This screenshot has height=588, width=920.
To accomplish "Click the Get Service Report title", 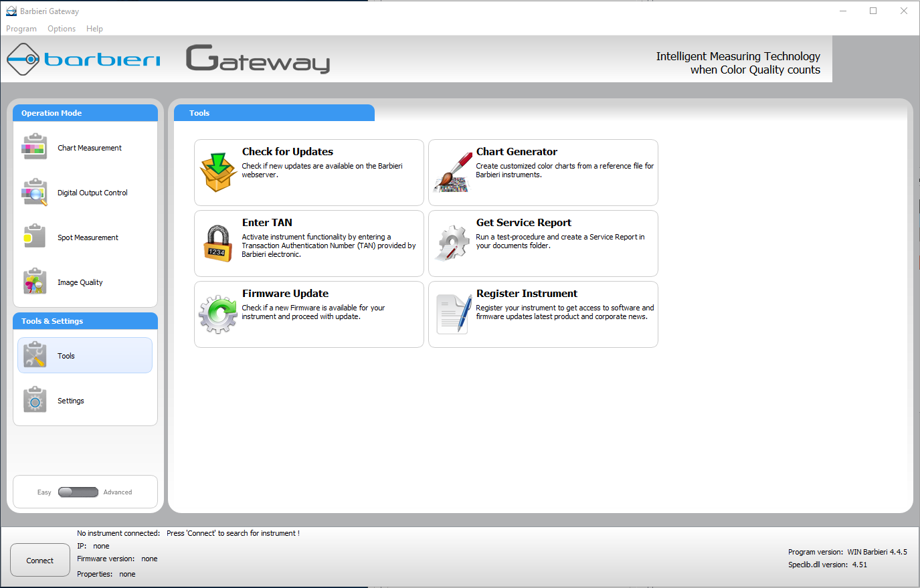I will click(524, 223).
